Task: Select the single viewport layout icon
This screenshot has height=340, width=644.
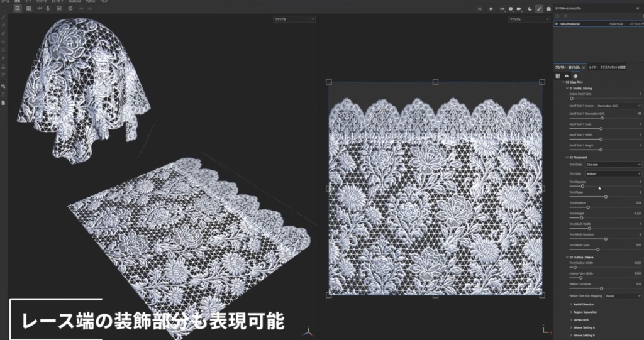Action: tap(17, 8)
